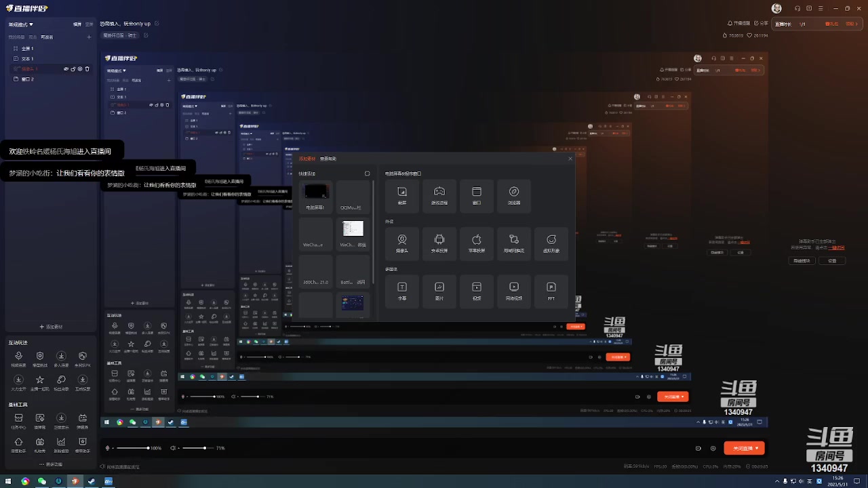The image size is (868, 488).
Task: Open 弹幕秀 in outermost 基础工具 panel
Action: tap(83, 421)
